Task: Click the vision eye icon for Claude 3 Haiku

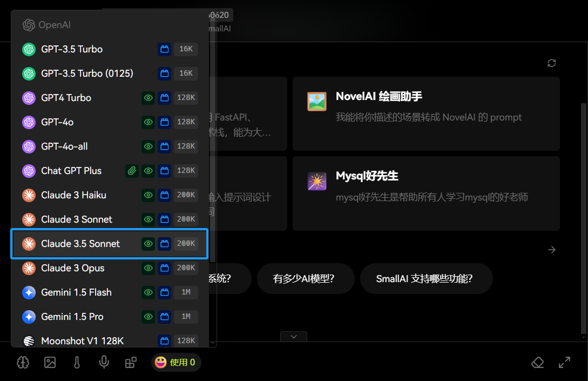Action: [x=148, y=195]
